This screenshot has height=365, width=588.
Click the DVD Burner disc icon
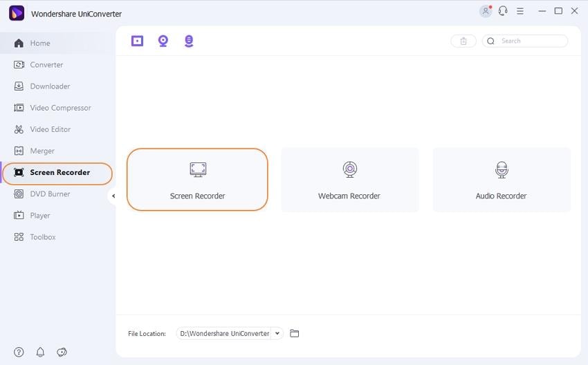(19, 194)
